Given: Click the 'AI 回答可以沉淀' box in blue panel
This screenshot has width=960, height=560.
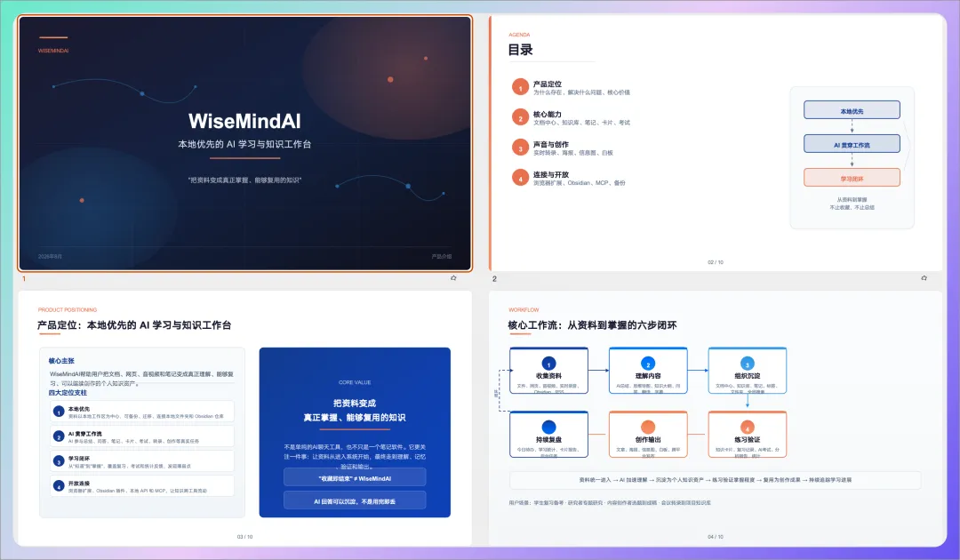Looking at the screenshot, I should [x=355, y=500].
